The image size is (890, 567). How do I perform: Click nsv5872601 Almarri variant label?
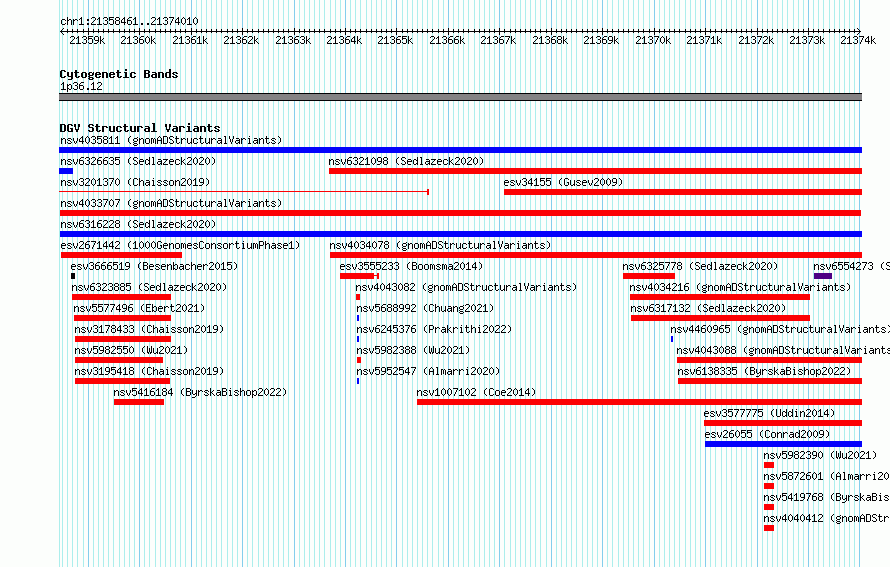click(x=826, y=476)
